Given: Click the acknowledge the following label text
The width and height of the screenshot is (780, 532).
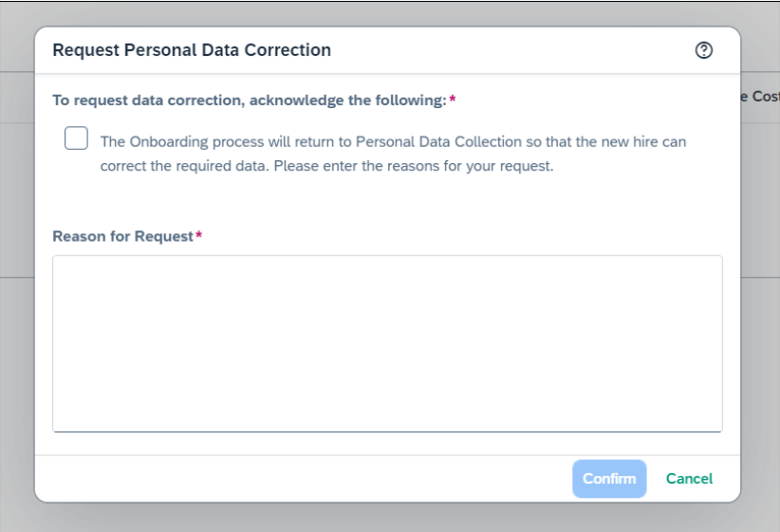Looking at the screenshot, I should (x=250, y=101).
